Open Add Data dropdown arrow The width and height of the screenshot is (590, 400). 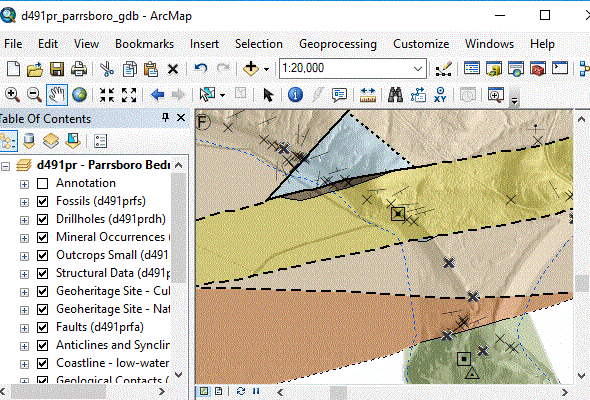click(266, 69)
